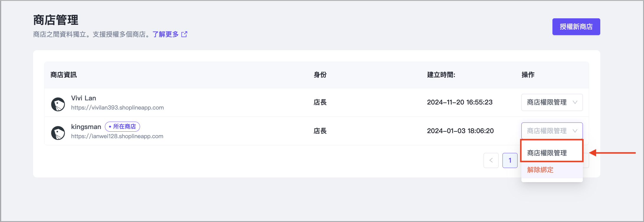
Task: Go to page 1 in pagination
Action: tap(510, 160)
